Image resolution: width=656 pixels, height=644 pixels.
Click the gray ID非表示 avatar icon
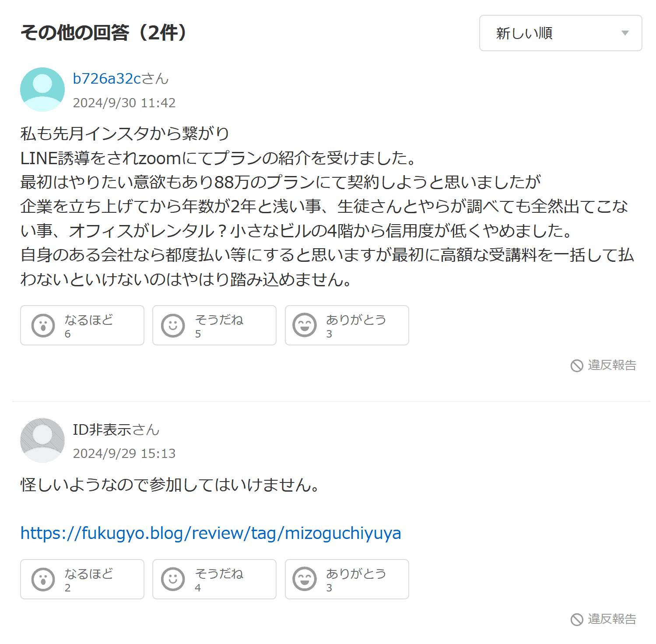[42, 440]
